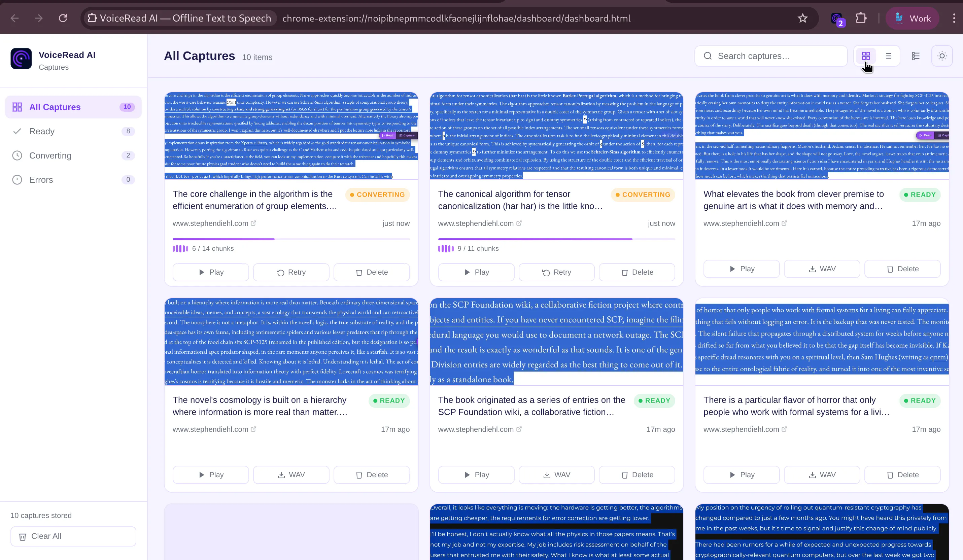Delete the 'What elevates the book' capture

(x=903, y=269)
